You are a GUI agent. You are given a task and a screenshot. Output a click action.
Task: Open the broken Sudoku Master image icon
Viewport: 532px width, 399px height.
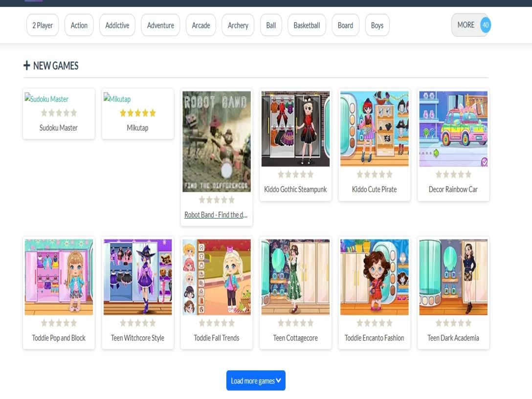(x=28, y=98)
